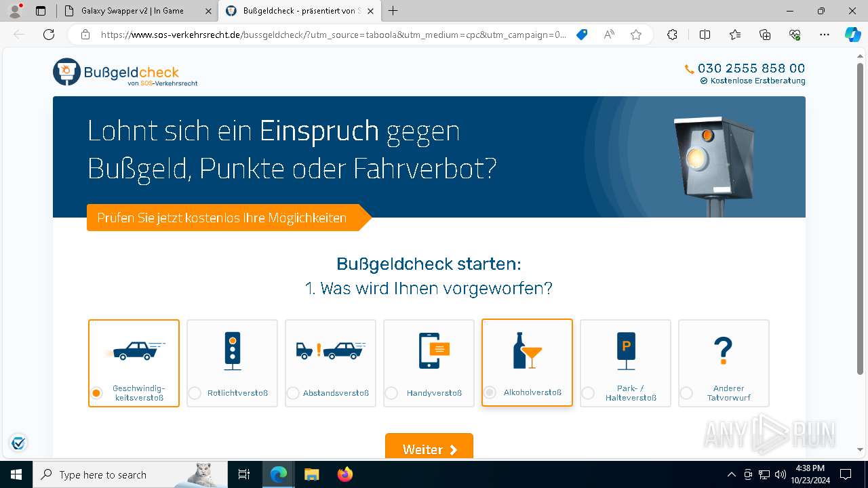Open the notification center
This screenshot has width=868, height=488.
(846, 474)
